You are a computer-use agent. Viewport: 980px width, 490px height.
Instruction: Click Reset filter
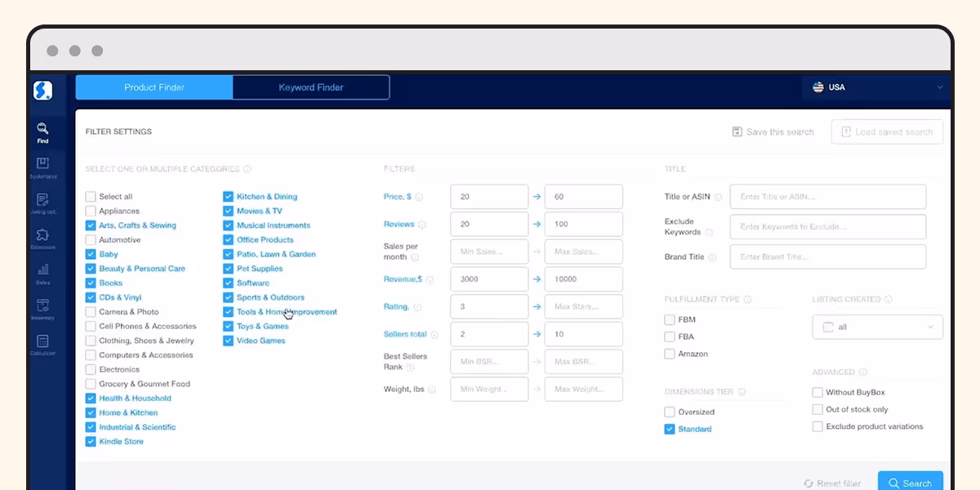(832, 483)
